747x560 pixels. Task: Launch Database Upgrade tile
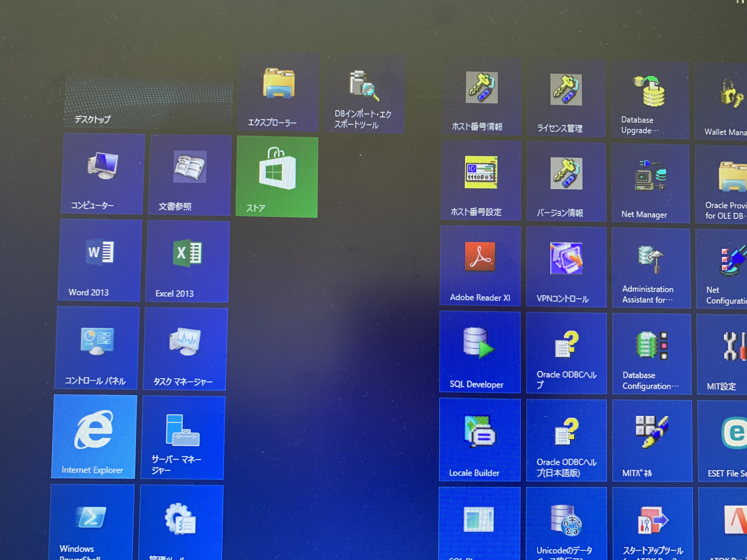coord(650,100)
